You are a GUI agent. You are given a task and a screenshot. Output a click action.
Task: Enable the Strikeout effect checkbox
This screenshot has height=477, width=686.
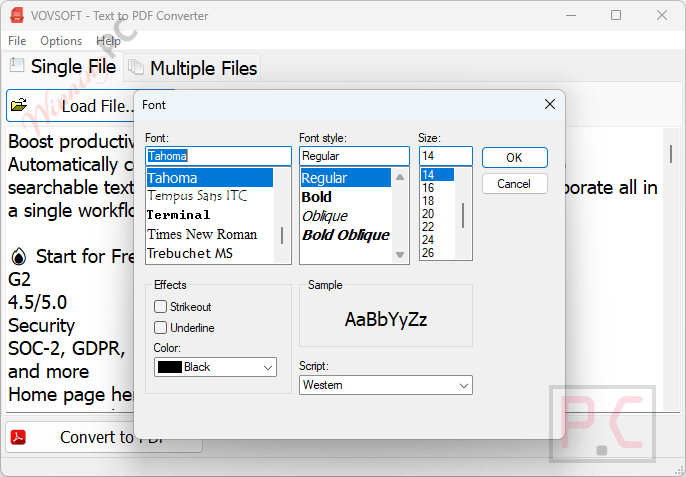click(161, 306)
